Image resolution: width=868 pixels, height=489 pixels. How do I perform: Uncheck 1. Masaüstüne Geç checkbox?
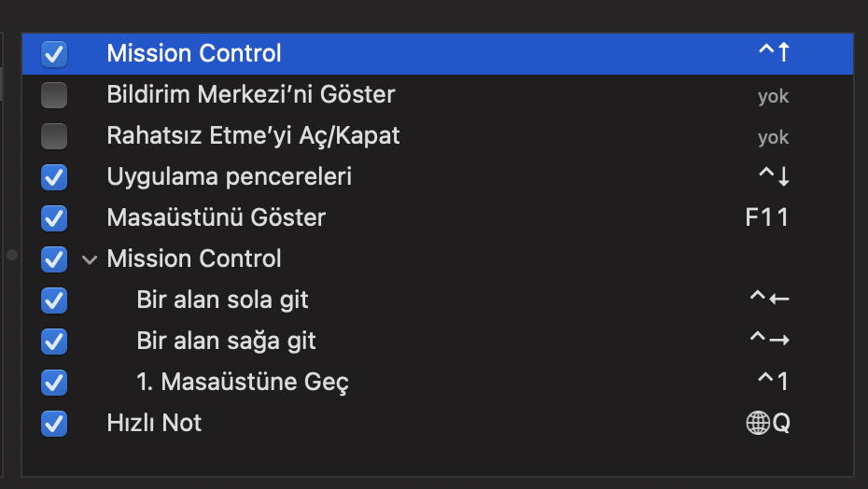[x=54, y=382]
